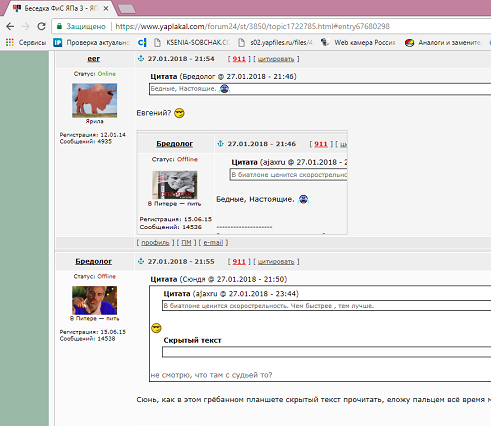491x426 pixels.
Task: Click 911 report link on the 21:55 post
Action: tap(239, 262)
